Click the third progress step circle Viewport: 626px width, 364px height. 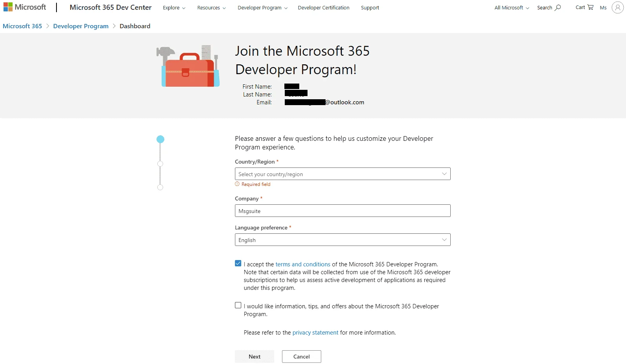coord(160,187)
